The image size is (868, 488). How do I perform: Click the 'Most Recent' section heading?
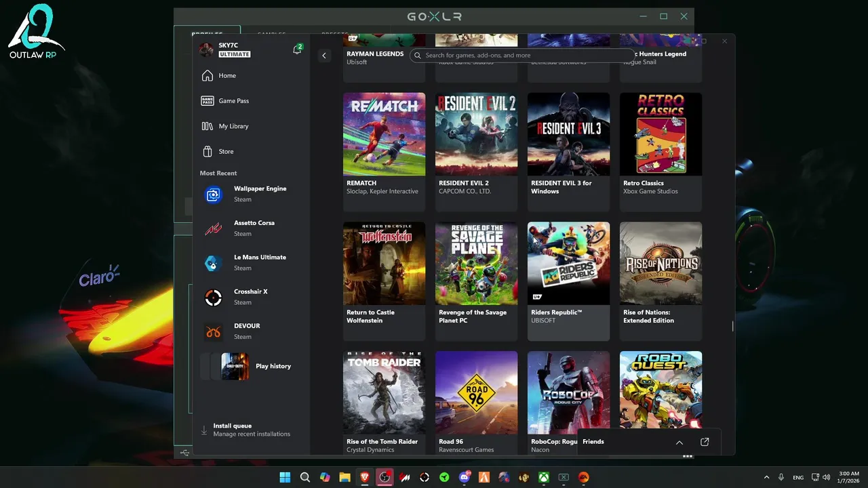[x=218, y=174]
